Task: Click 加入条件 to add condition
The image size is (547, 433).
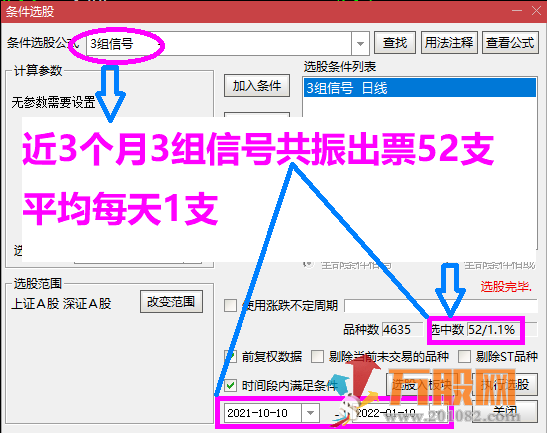Action: pos(257,85)
